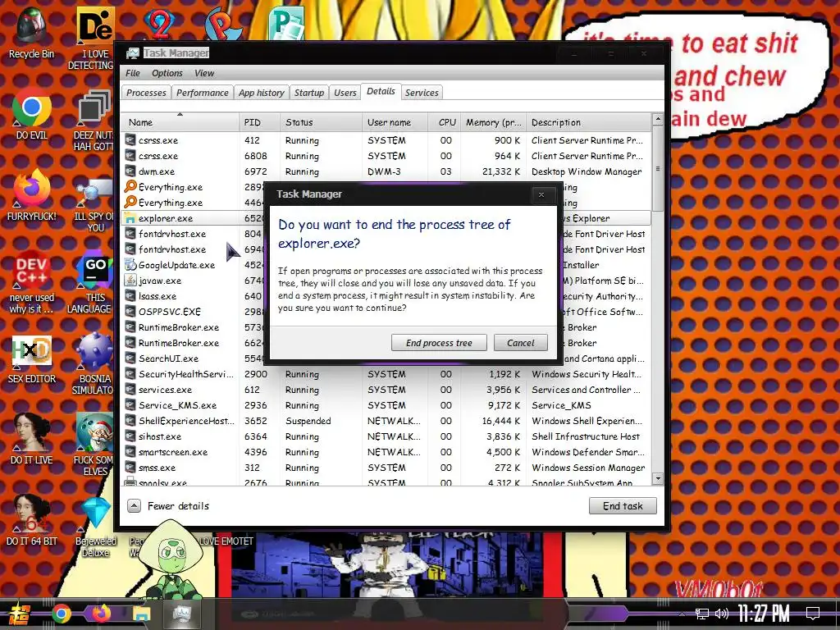Image resolution: width=840 pixels, height=630 pixels.
Task: Open the HxD SEX EDITOR desktop icon
Action: (32, 359)
